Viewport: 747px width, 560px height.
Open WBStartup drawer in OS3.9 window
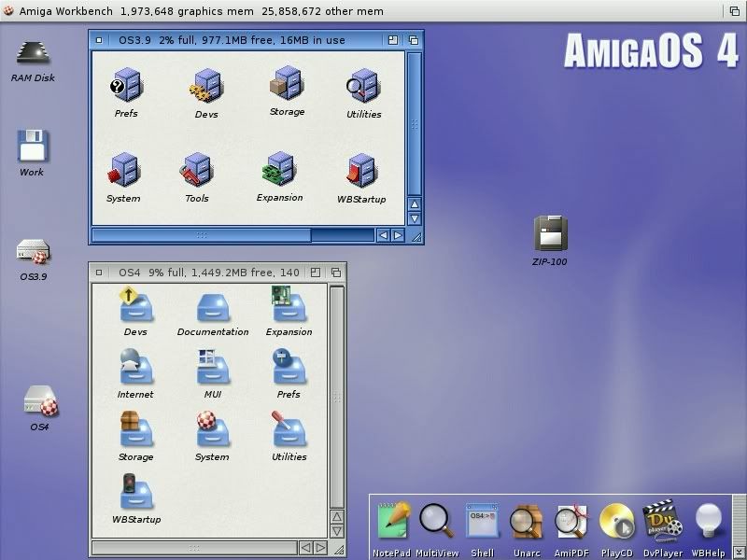click(361, 178)
